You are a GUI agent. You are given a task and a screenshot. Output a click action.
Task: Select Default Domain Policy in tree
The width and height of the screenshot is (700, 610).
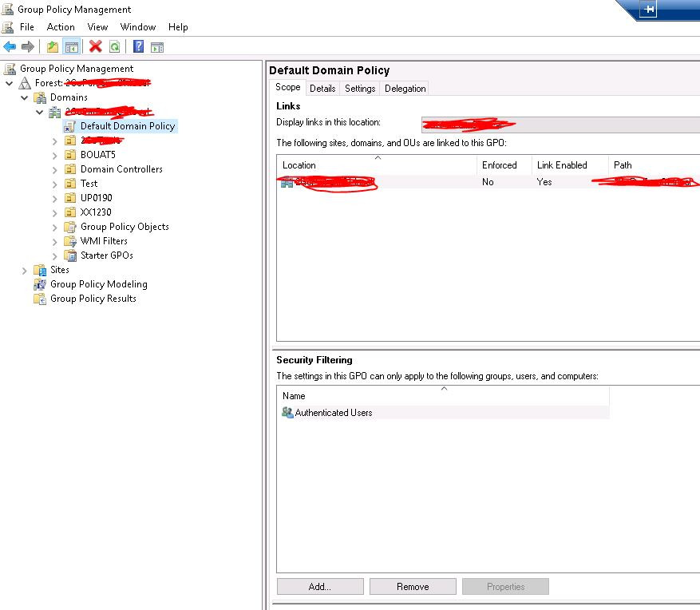pos(128,126)
